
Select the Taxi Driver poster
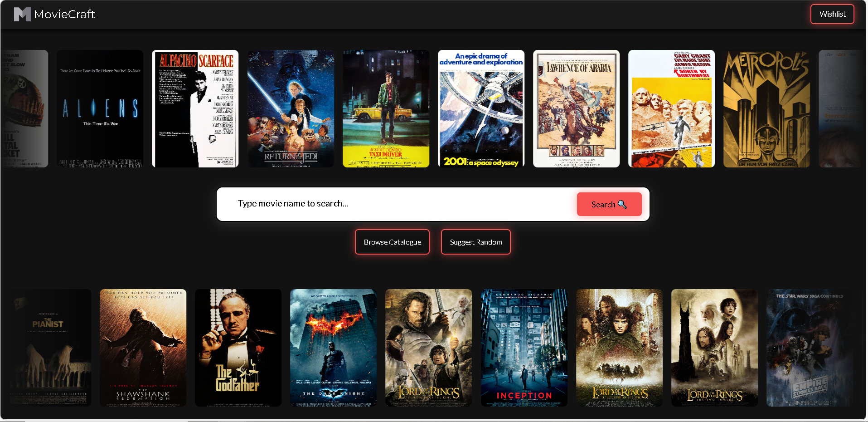pyautogui.click(x=386, y=108)
